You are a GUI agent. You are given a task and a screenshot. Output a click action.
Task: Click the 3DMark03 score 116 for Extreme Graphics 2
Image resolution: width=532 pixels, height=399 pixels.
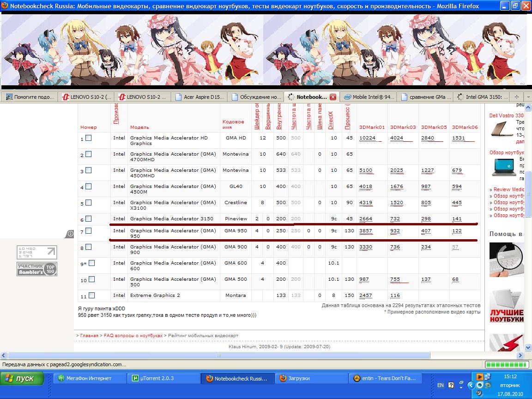click(395, 296)
